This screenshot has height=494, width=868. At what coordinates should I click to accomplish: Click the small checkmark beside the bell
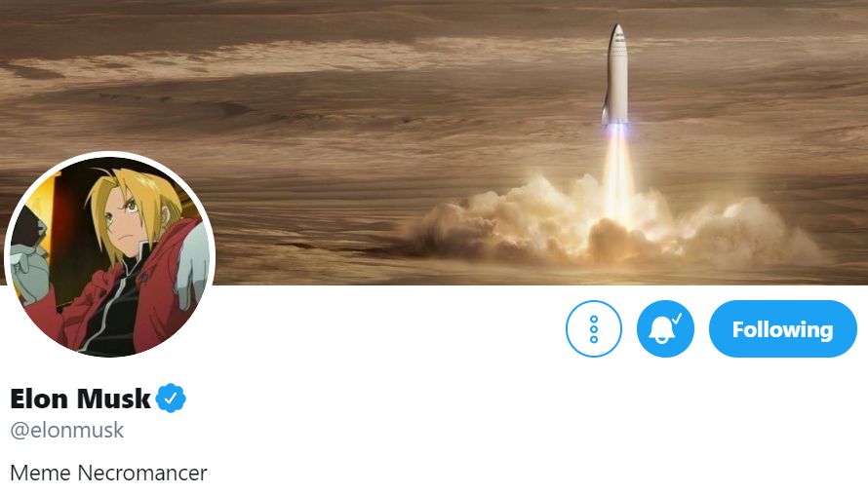tap(677, 318)
